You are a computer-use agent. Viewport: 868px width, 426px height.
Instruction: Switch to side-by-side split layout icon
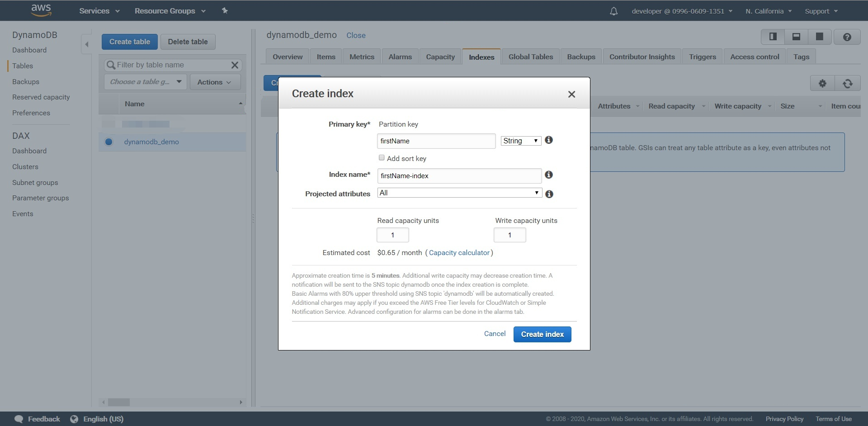(773, 37)
